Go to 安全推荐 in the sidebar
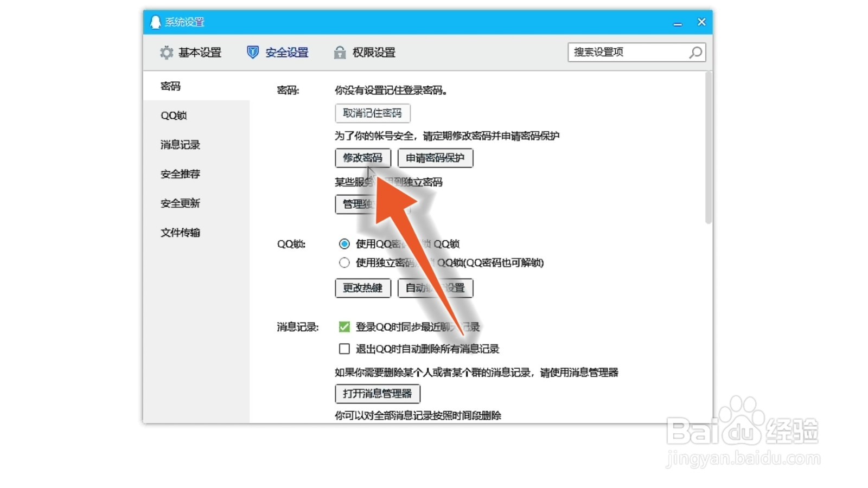The width and height of the screenshot is (868, 488). pyautogui.click(x=196, y=174)
